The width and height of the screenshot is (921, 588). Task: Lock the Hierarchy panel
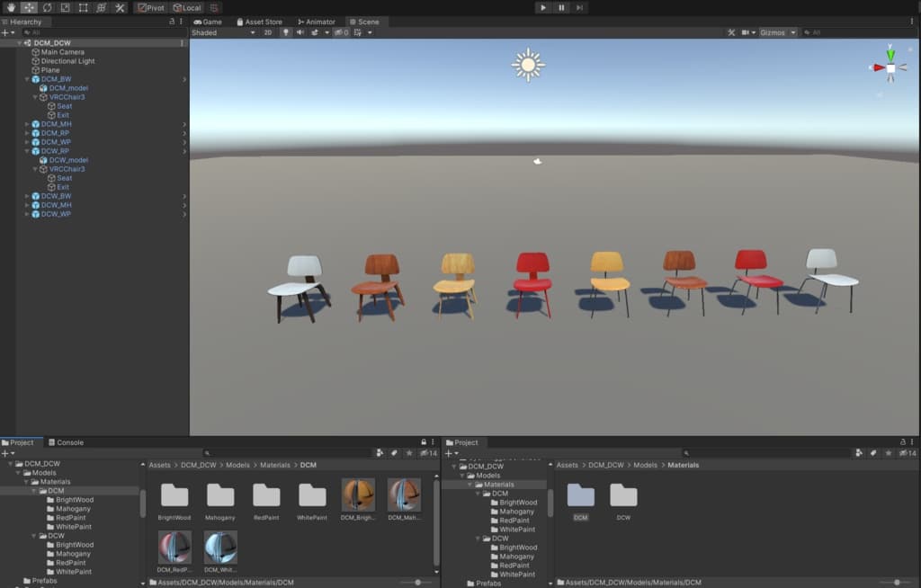coord(172,22)
